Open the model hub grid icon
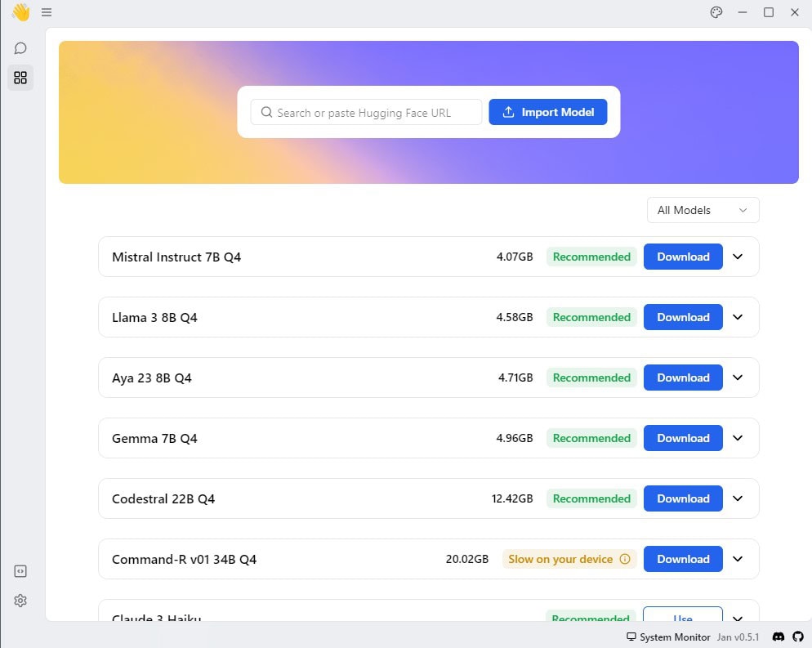Viewport: 812px width, 648px height. click(x=20, y=78)
